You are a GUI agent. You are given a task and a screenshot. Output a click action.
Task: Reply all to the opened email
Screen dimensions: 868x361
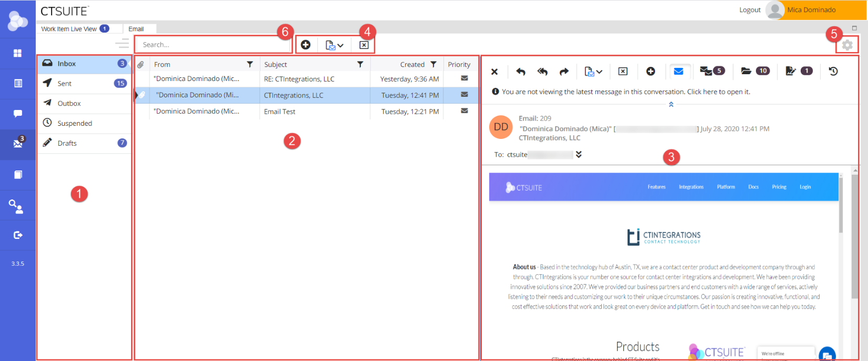542,72
